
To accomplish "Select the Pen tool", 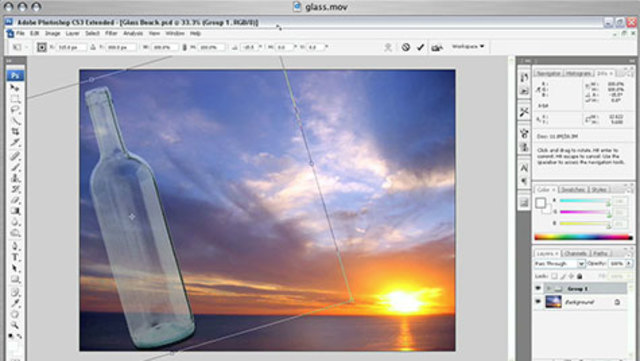I will 15,246.
